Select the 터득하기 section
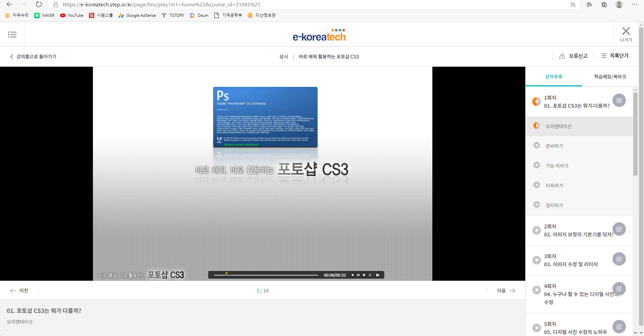644x336 pixels. [x=579, y=185]
